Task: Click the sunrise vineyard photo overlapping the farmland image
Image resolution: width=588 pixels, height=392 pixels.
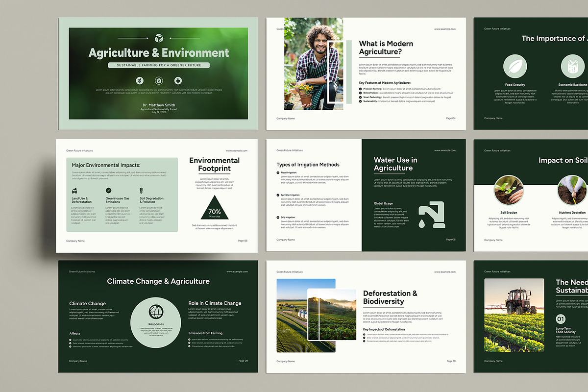Action: pyautogui.click(x=332, y=315)
